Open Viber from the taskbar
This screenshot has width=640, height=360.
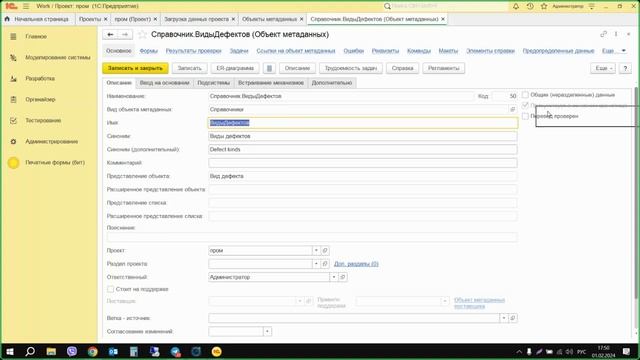point(72,351)
